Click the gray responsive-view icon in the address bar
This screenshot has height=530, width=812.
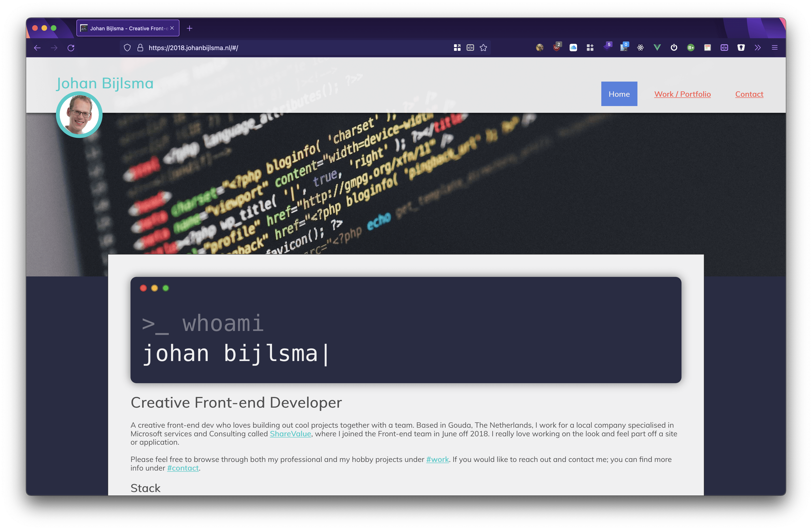470,48
